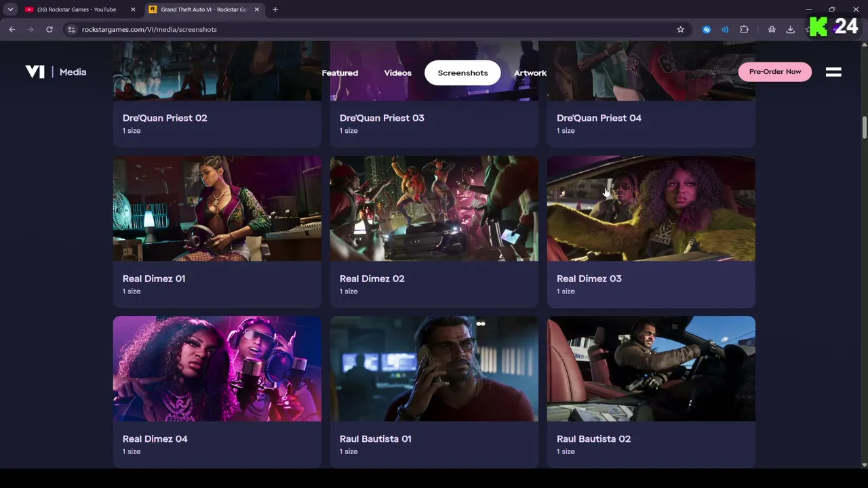Viewport: 868px width, 488px height.
Task: Open the Real Dimez 04 screenshot thumbnail
Action: coord(217,369)
